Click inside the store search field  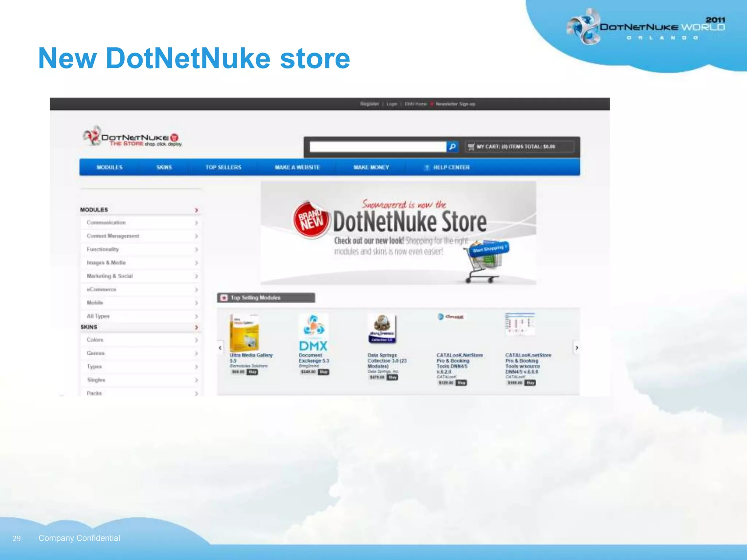378,147
